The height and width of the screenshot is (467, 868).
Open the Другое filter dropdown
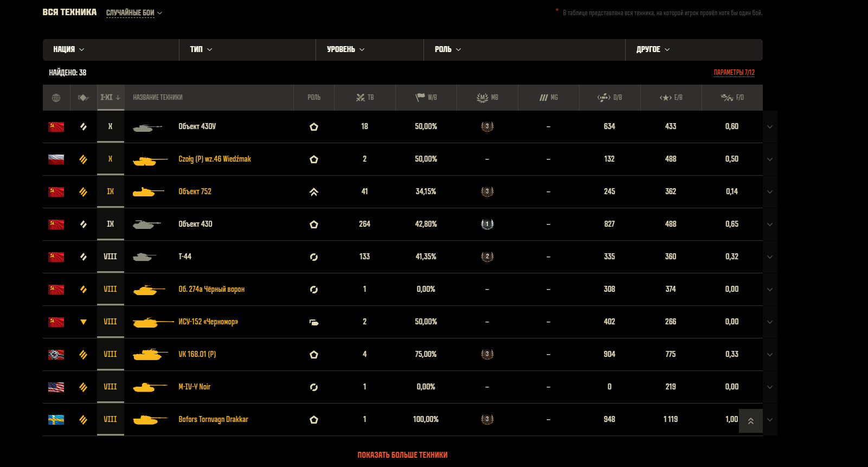coord(653,49)
